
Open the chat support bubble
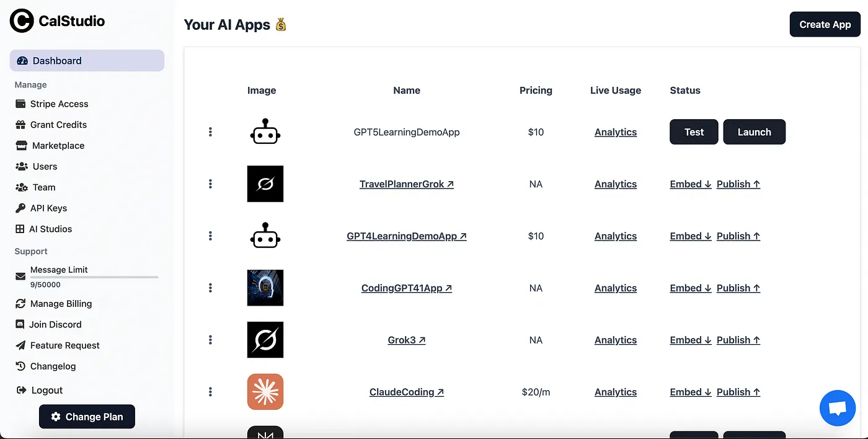tap(838, 407)
